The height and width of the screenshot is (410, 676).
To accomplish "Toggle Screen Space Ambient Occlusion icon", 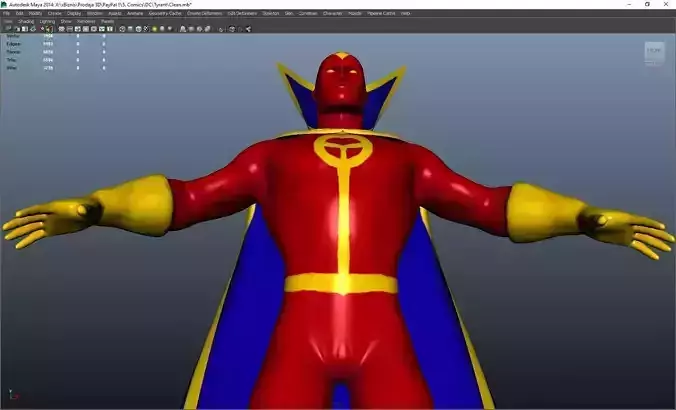I will [x=182, y=29].
